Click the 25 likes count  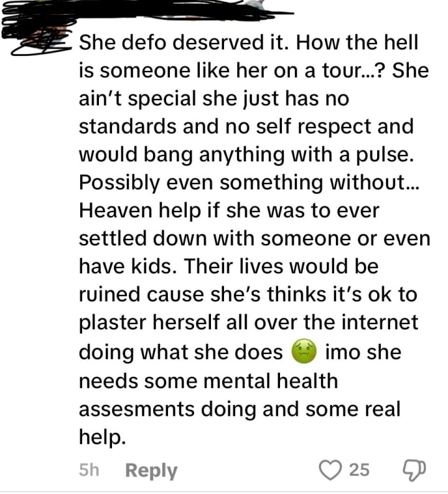click(x=359, y=470)
